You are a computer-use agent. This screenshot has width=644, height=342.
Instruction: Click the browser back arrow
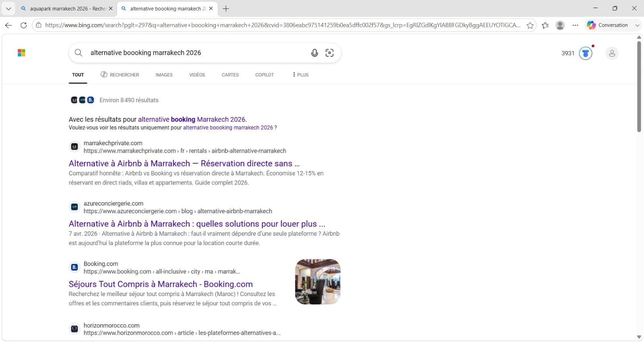coord(8,25)
